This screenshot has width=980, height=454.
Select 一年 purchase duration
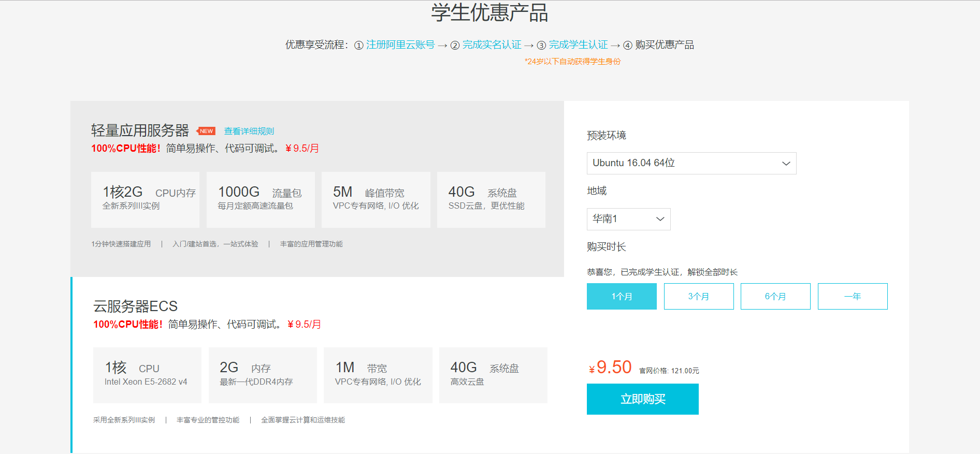coord(853,296)
